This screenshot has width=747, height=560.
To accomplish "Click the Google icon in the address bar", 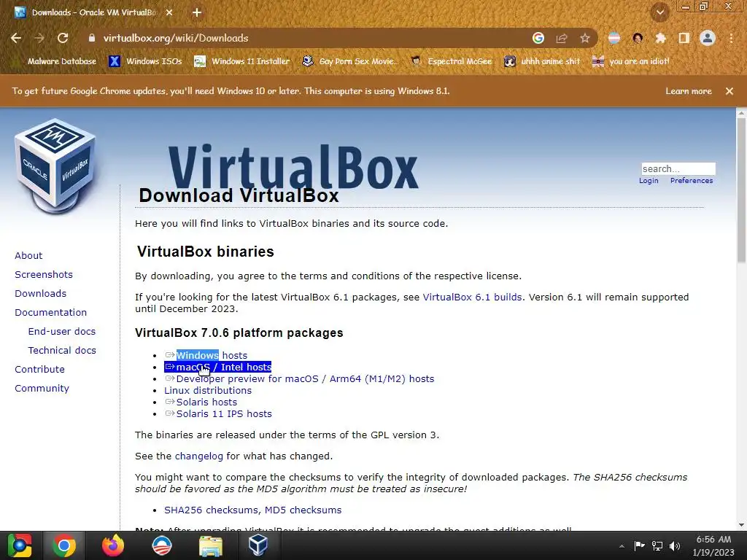I will 538,38.
